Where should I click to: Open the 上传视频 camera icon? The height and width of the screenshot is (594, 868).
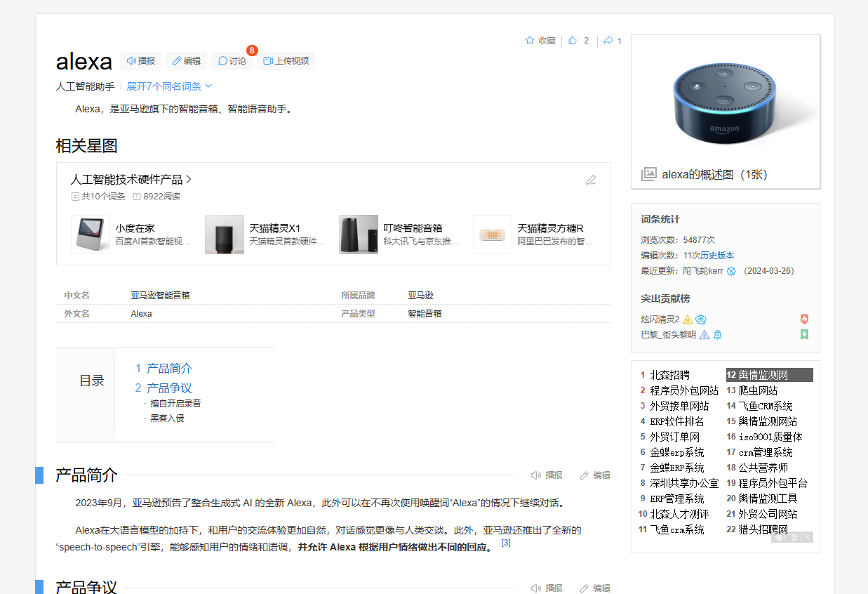click(x=269, y=60)
